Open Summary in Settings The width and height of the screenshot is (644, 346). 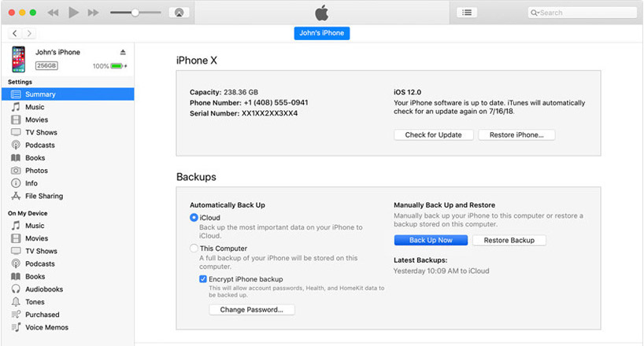[x=68, y=94]
